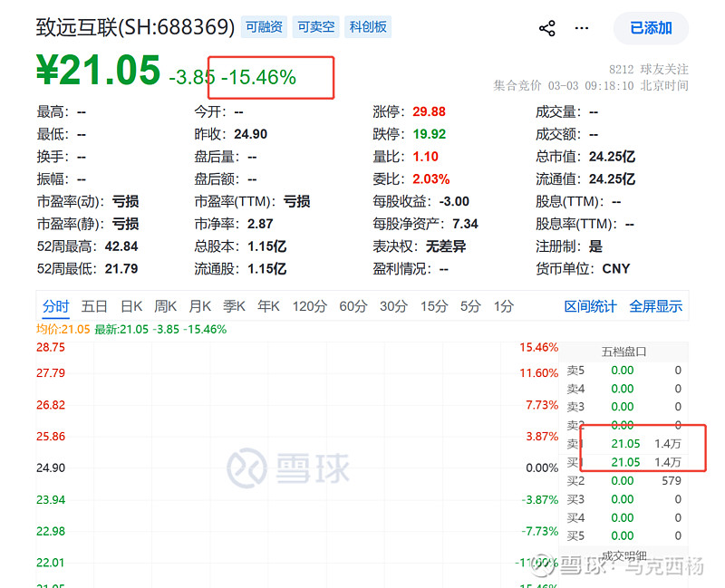Click the 22.01 price axis label
The width and height of the screenshot is (725, 588).
[x=51, y=563]
